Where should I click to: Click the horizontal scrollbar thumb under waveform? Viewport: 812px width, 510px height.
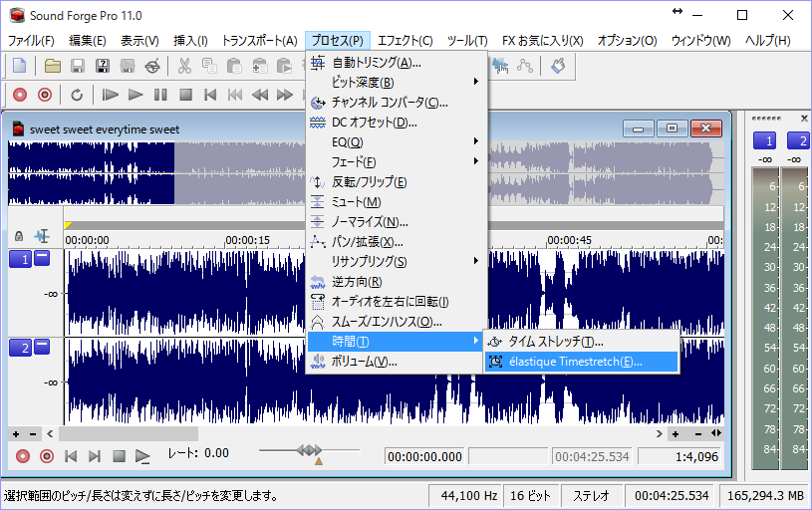point(128,434)
